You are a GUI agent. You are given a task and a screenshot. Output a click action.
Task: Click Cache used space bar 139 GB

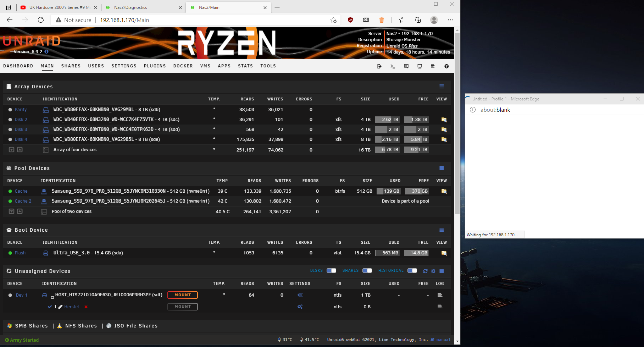(x=389, y=191)
